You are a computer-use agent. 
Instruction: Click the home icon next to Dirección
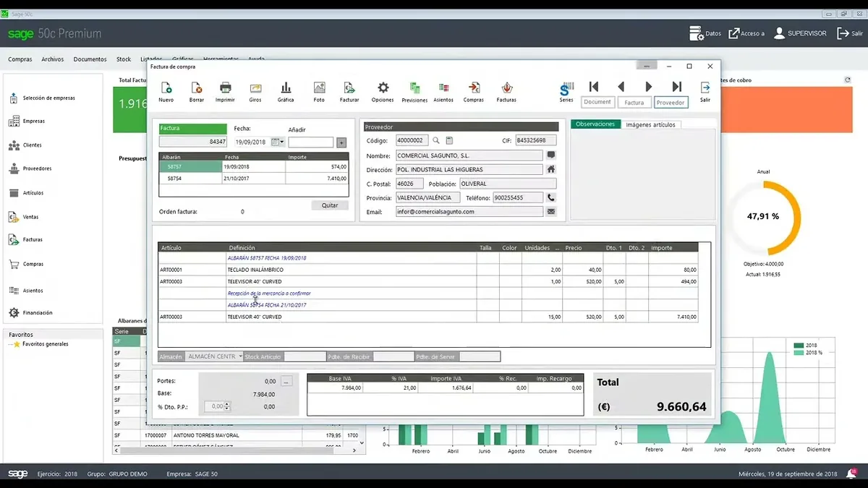point(551,169)
